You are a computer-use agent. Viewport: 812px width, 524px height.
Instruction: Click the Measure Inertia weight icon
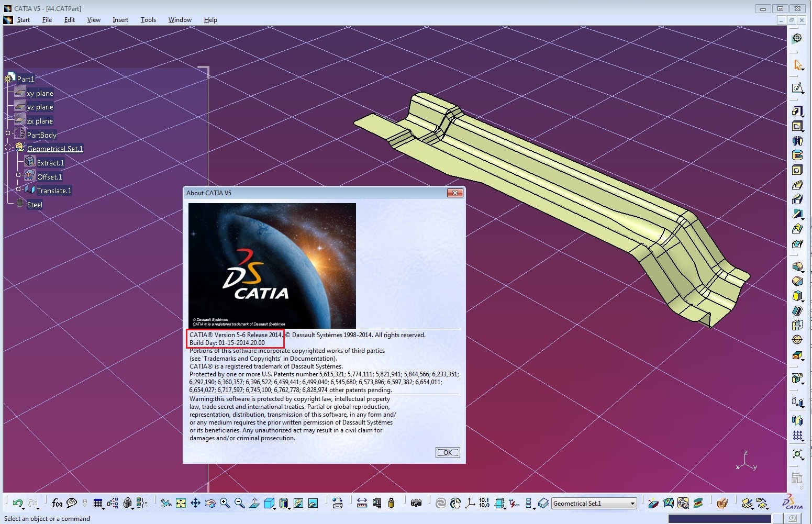(x=391, y=503)
